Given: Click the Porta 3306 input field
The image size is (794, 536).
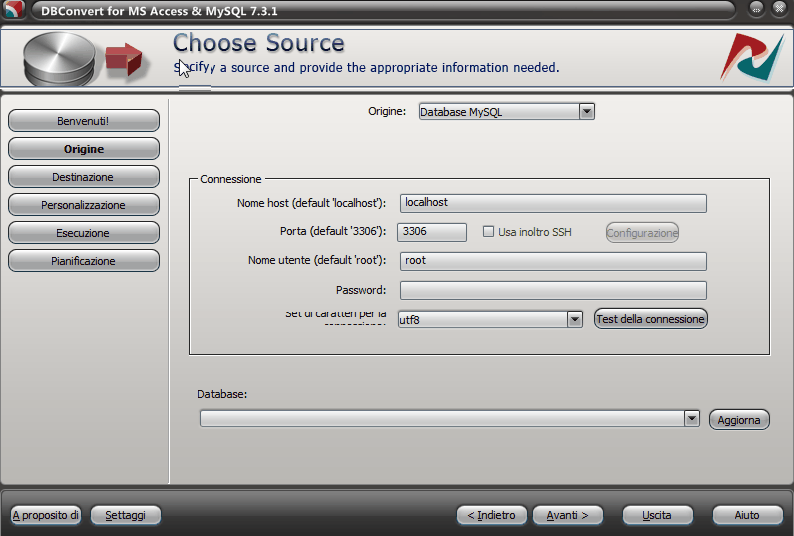Looking at the screenshot, I should [x=432, y=232].
